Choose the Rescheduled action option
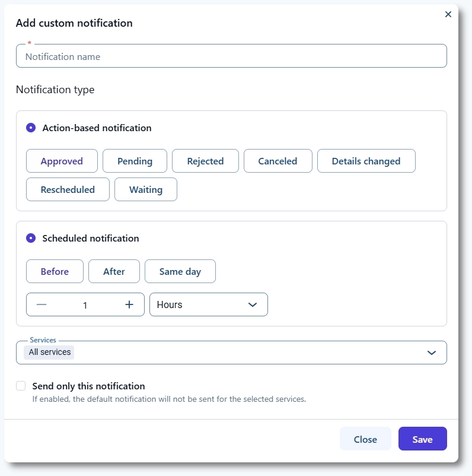The image size is (472, 476). click(x=68, y=189)
